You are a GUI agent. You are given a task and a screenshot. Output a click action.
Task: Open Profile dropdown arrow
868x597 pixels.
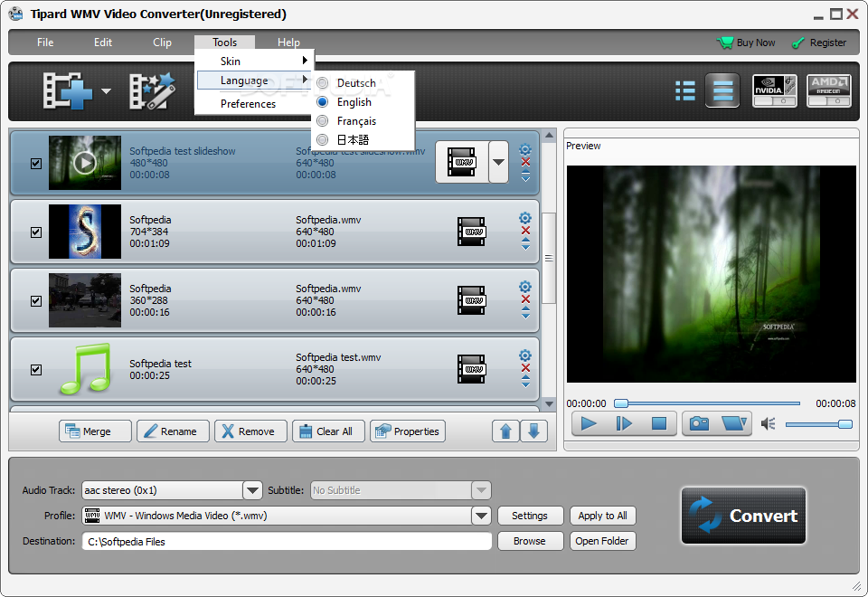tap(482, 516)
